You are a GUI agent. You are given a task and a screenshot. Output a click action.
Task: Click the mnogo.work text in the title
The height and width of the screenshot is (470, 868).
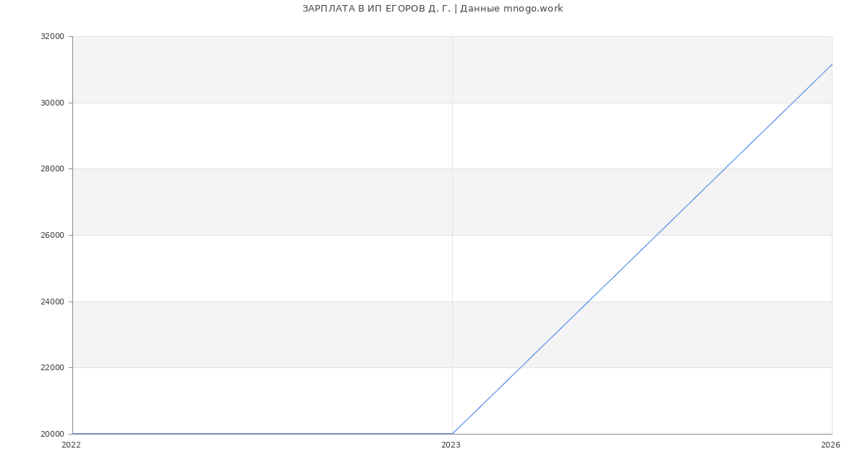(533, 9)
